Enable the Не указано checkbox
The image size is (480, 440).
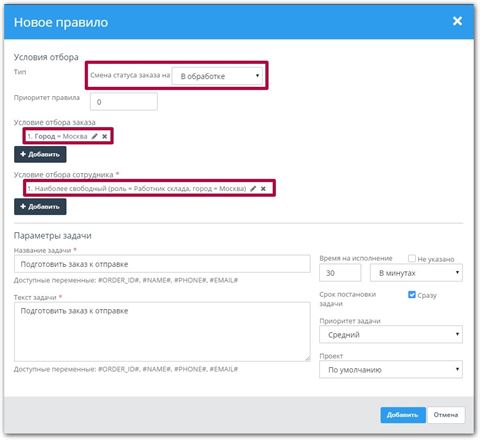(x=412, y=258)
